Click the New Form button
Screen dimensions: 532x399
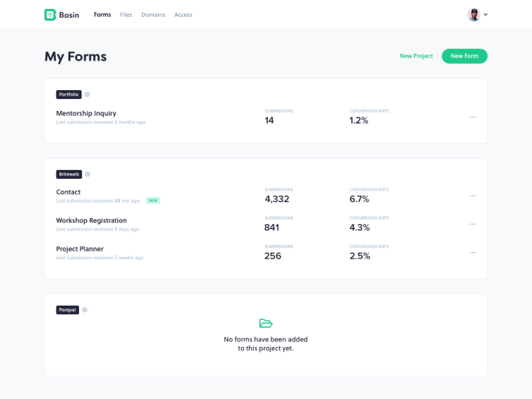point(464,56)
